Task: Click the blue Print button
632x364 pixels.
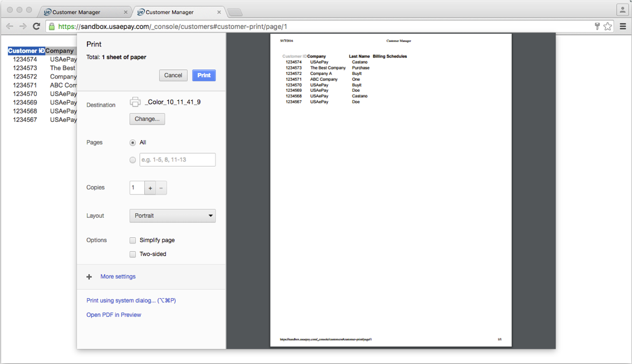Action: coord(204,75)
